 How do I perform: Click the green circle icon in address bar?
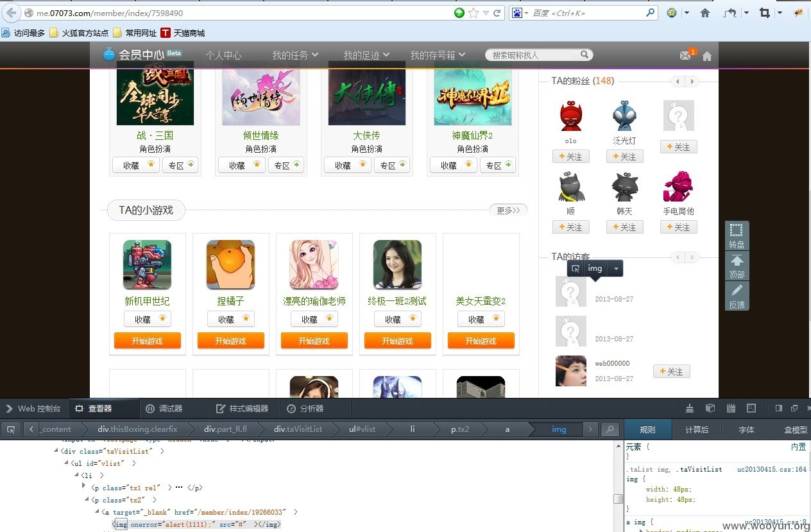click(459, 13)
